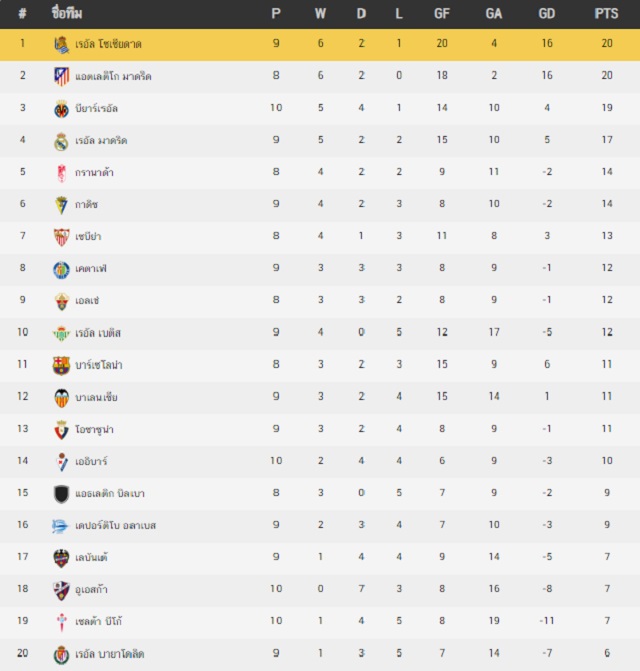Click the Real Madrid crest icon
Screen dimensions: 640x671
61,141
